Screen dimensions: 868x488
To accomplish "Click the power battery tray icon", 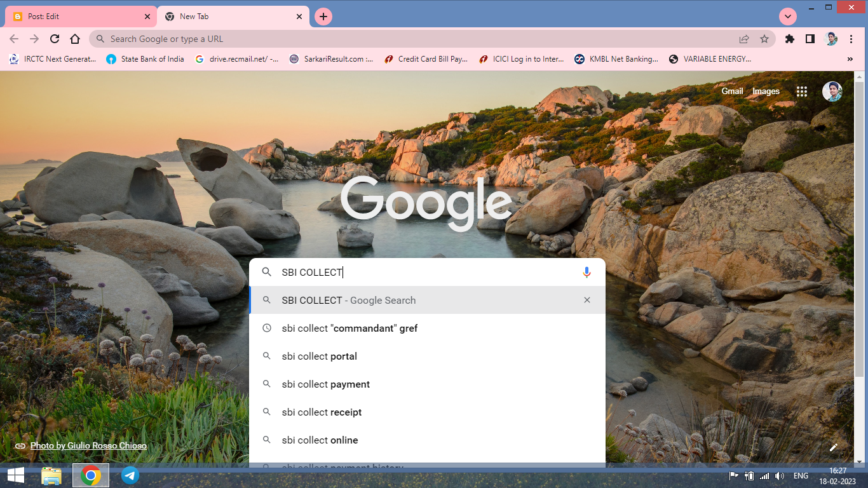I will click(749, 476).
